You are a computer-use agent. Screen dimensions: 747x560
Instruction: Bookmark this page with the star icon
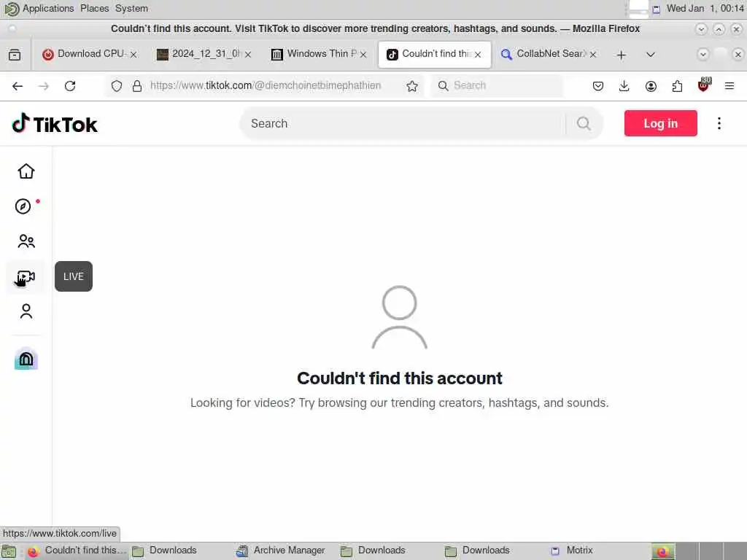[412, 86]
